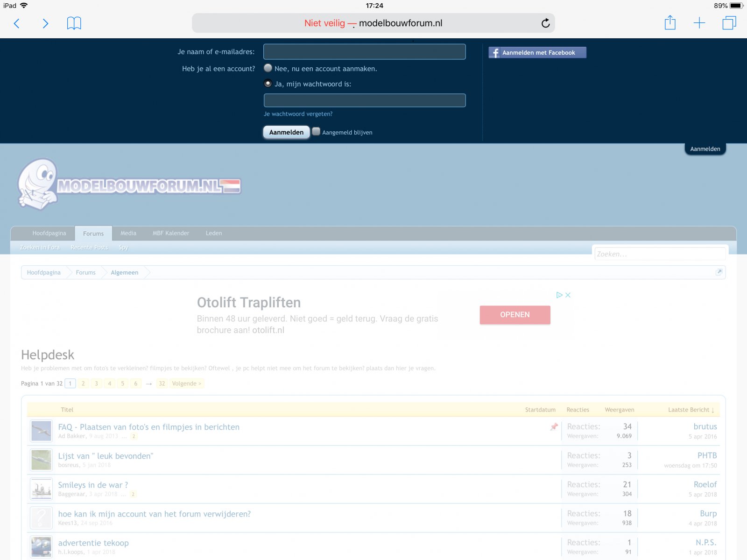Click last poster 'brutus' link
Image resolution: width=747 pixels, height=560 pixels.
coord(705,426)
